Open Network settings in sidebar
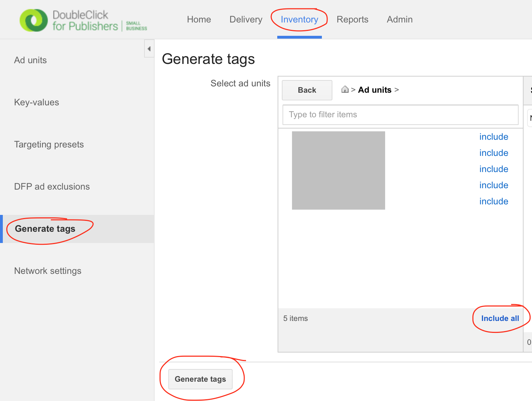 coord(48,271)
